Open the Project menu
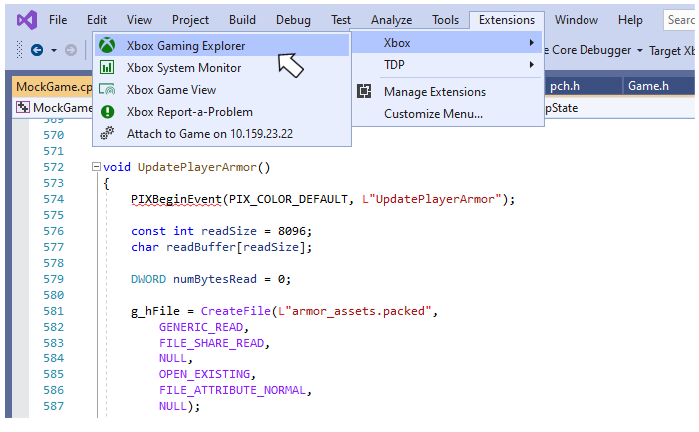This screenshot has height=432, width=699. (x=190, y=20)
